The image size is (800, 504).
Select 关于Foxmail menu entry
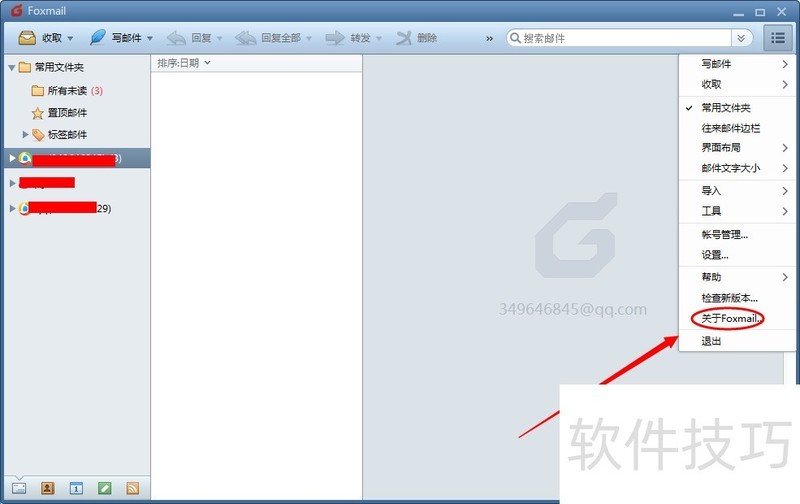click(x=731, y=319)
